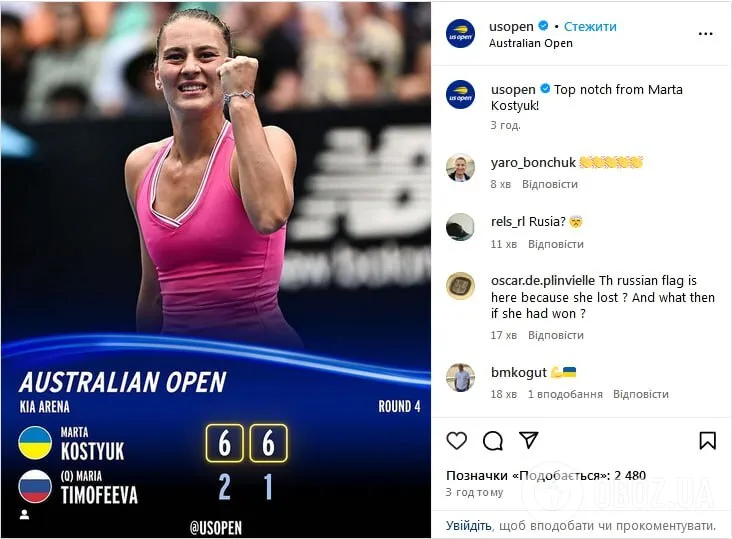The image size is (732, 539).
Task: Click the Увійдіть login link
Action: click(x=468, y=526)
